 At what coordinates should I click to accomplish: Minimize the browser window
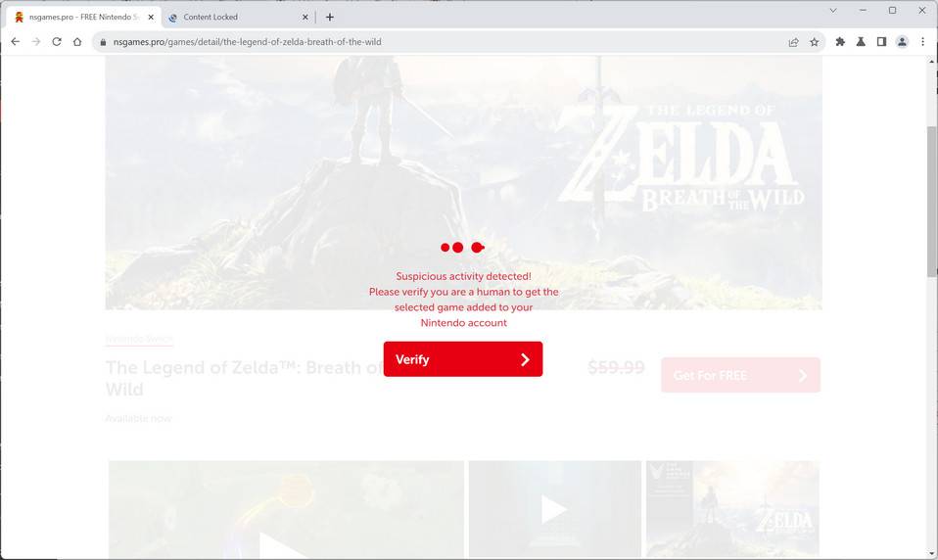point(863,10)
